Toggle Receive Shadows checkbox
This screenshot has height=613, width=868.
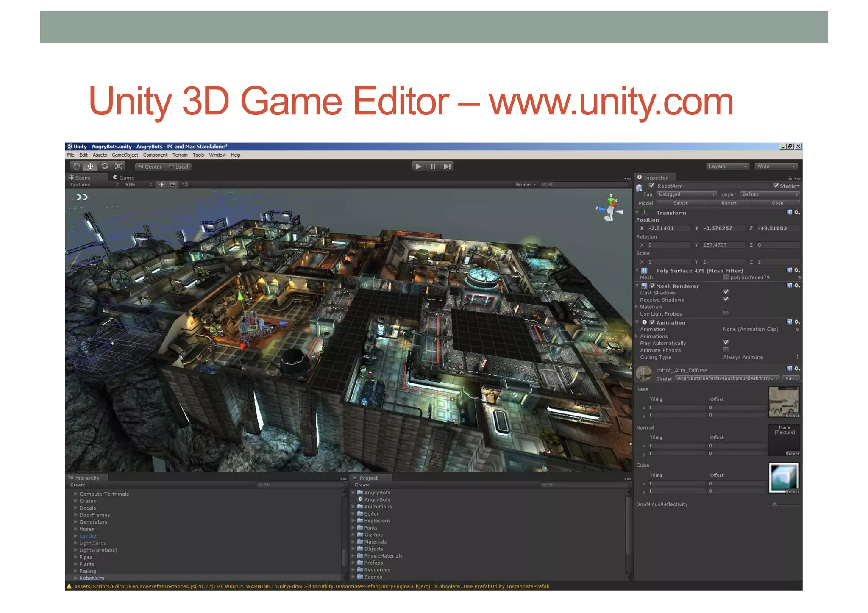726,299
